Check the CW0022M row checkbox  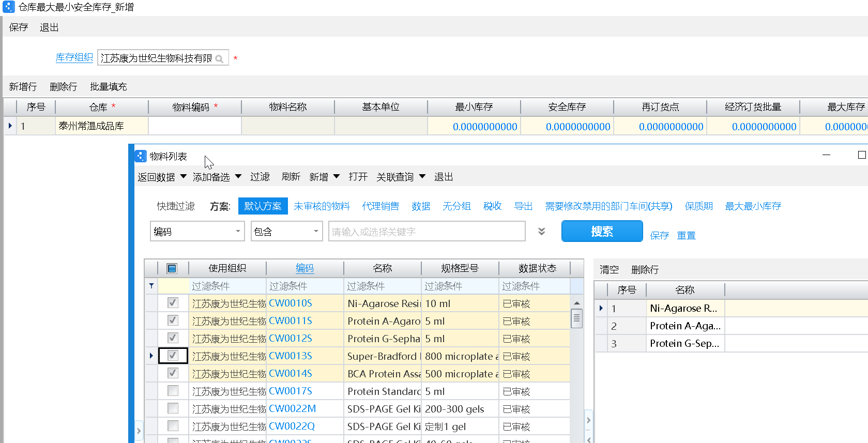(x=173, y=408)
